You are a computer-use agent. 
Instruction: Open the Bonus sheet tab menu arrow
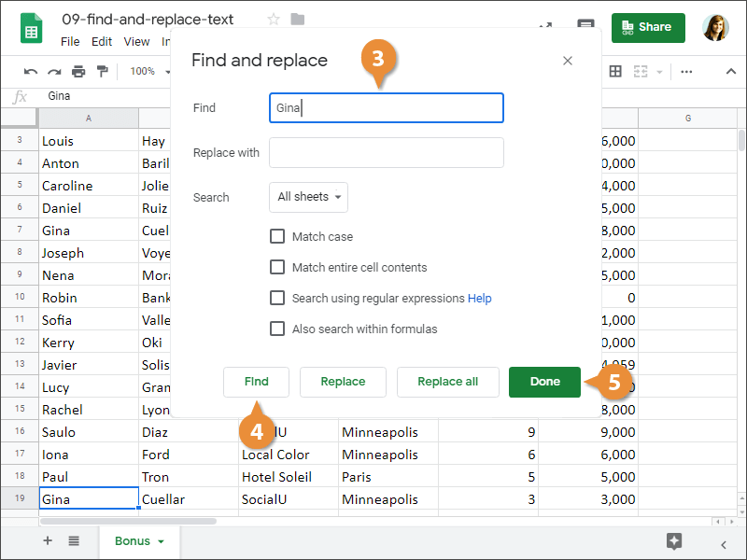pyautogui.click(x=161, y=541)
